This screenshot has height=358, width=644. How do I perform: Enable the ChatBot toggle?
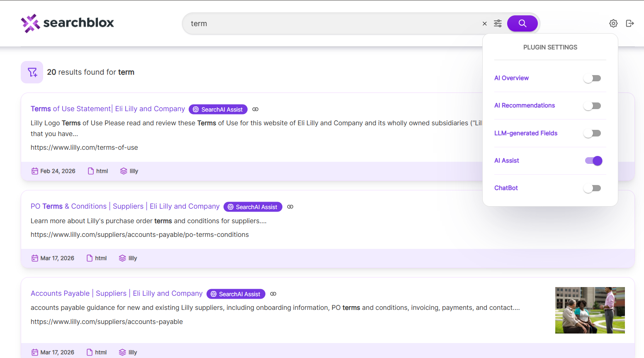tap(592, 188)
